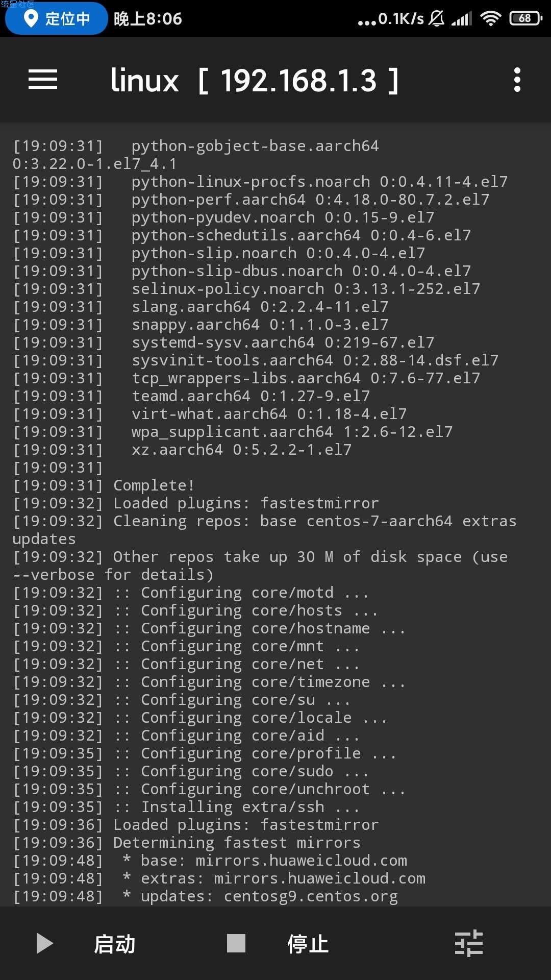
Task: Tap the status bar clock 晚上8:06
Action: click(x=148, y=19)
